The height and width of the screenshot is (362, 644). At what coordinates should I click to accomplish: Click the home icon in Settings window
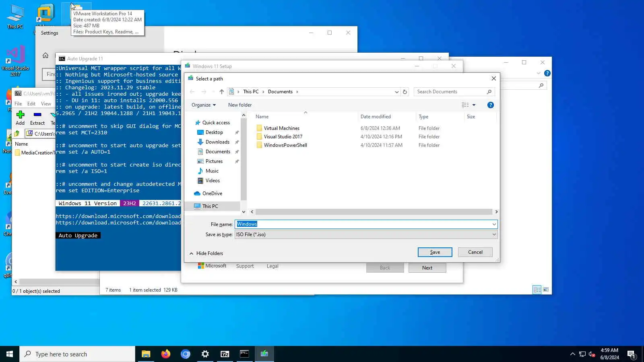45,56
